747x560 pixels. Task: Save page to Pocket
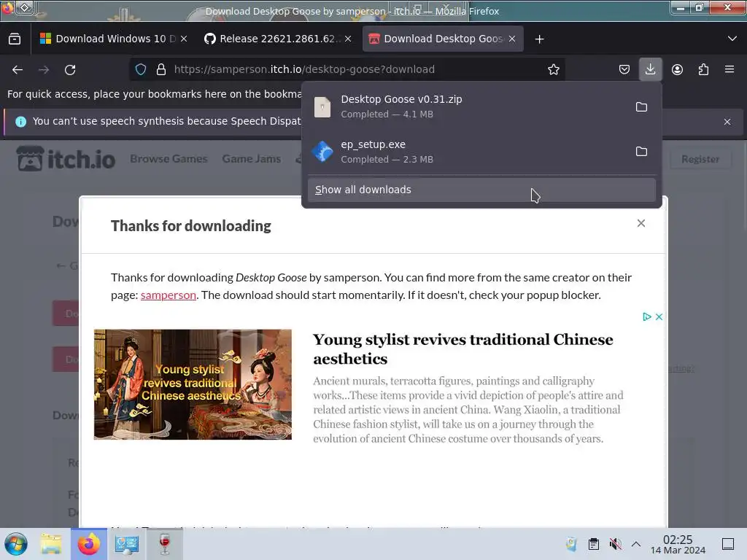pos(624,69)
